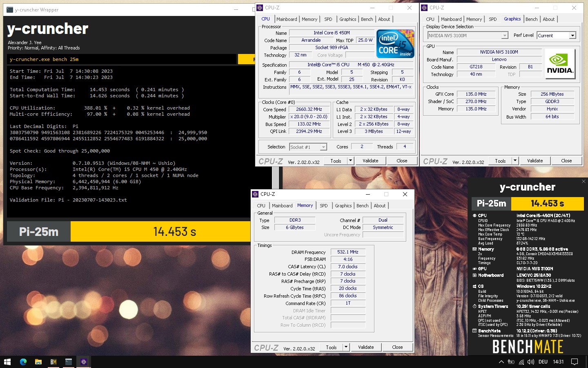Click Multiplier x 20.0 (9.0 - 20.0) value

(309, 117)
